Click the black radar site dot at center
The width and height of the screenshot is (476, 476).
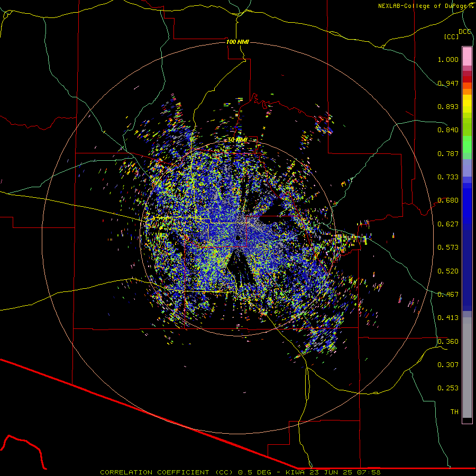point(239,237)
